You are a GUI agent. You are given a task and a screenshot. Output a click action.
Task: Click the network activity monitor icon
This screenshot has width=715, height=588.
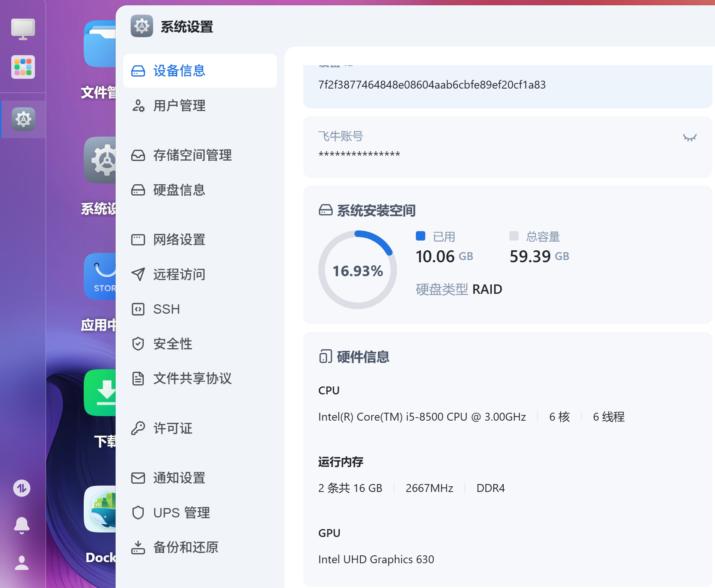[21, 489]
